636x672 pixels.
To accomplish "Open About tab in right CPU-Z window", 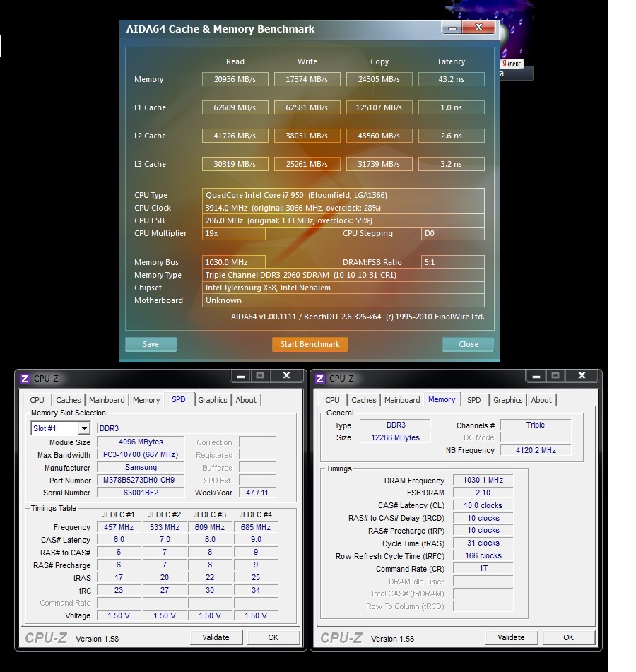I will [x=541, y=400].
